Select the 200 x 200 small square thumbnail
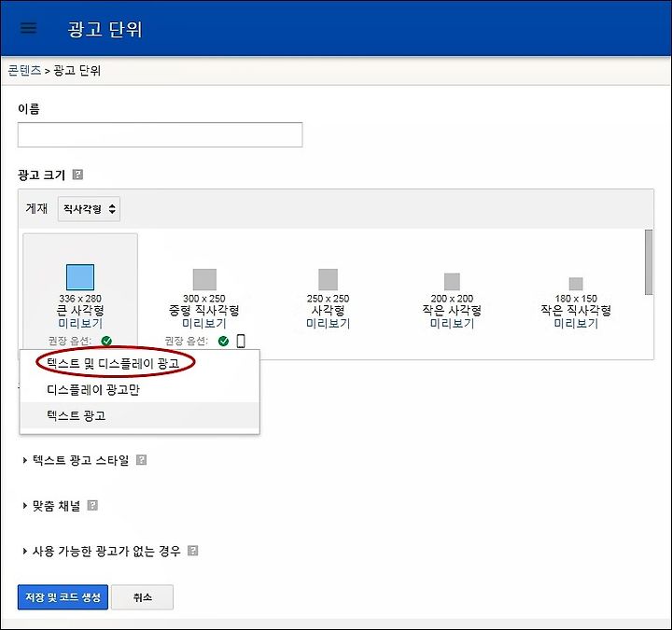This screenshot has width=672, height=630. (x=452, y=282)
